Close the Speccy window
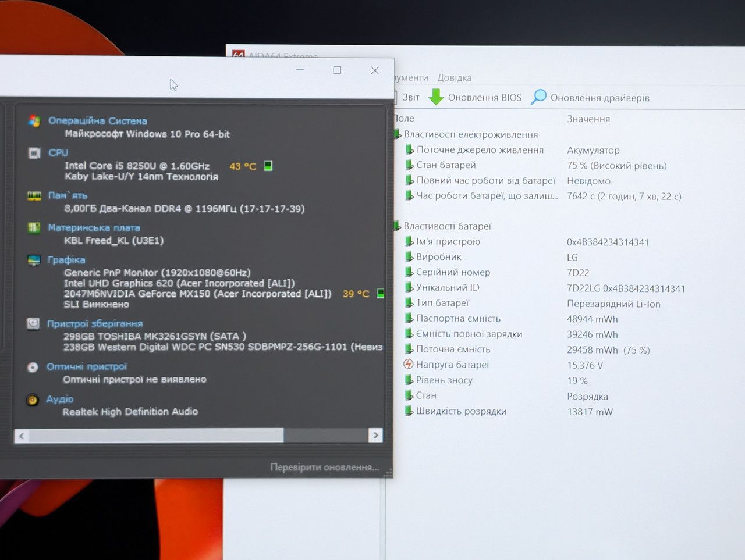The image size is (745, 560). click(375, 70)
